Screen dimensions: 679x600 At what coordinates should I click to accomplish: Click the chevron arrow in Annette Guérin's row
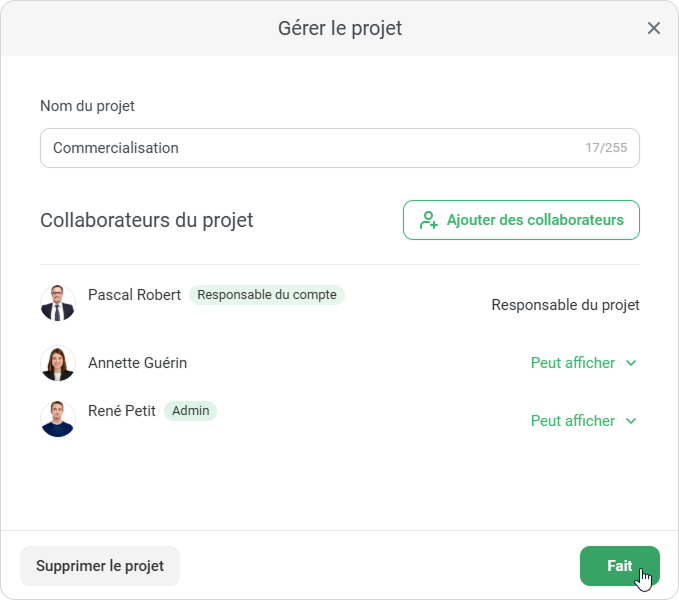(631, 363)
